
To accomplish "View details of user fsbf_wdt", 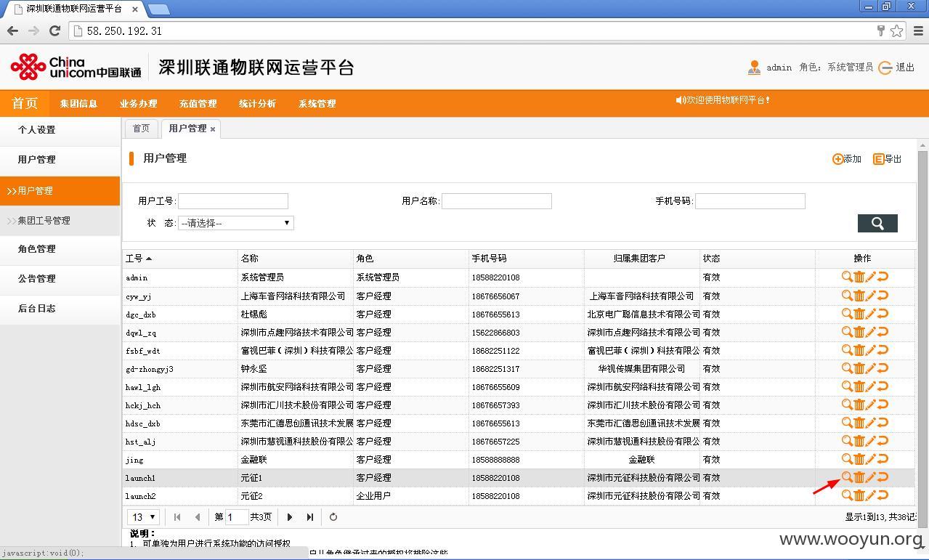I will [x=847, y=350].
